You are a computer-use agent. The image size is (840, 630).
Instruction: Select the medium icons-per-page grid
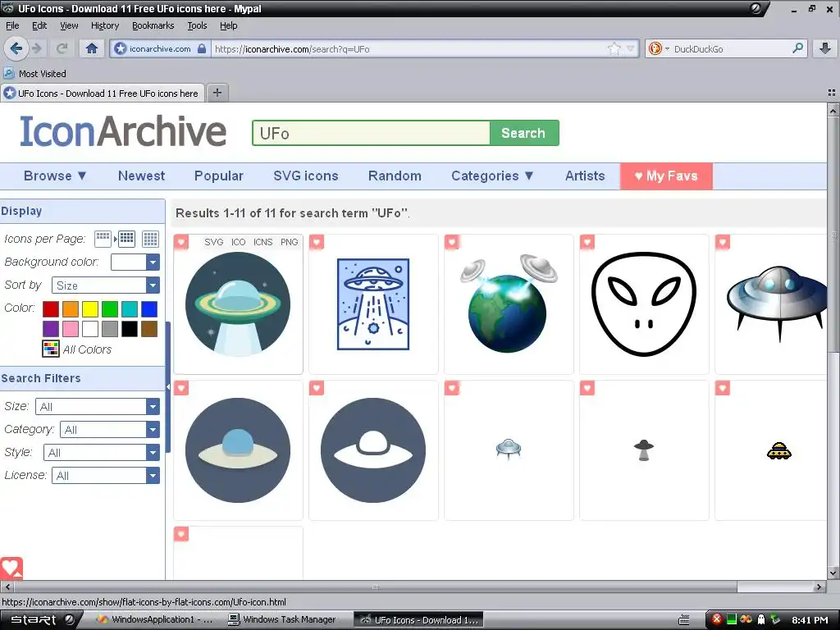[126, 239]
